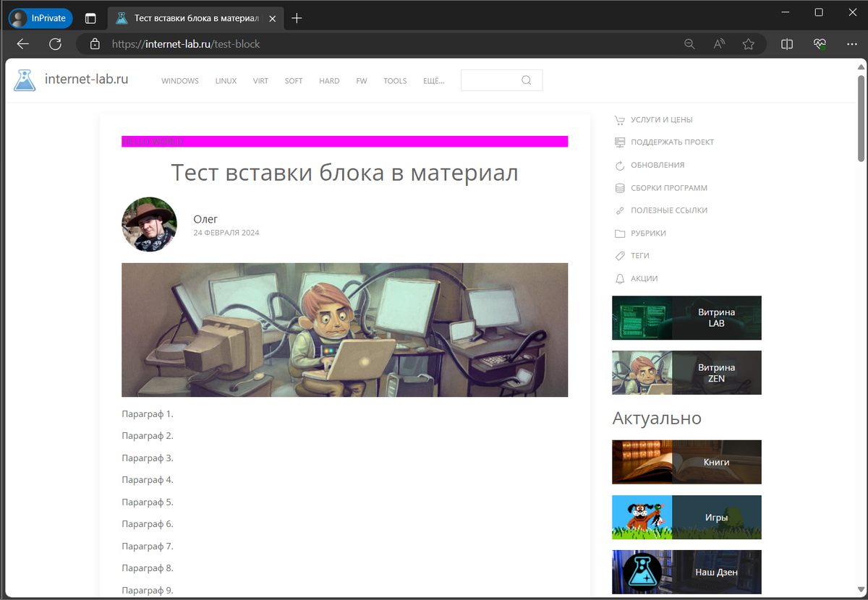Open the FW menu item

pos(362,81)
